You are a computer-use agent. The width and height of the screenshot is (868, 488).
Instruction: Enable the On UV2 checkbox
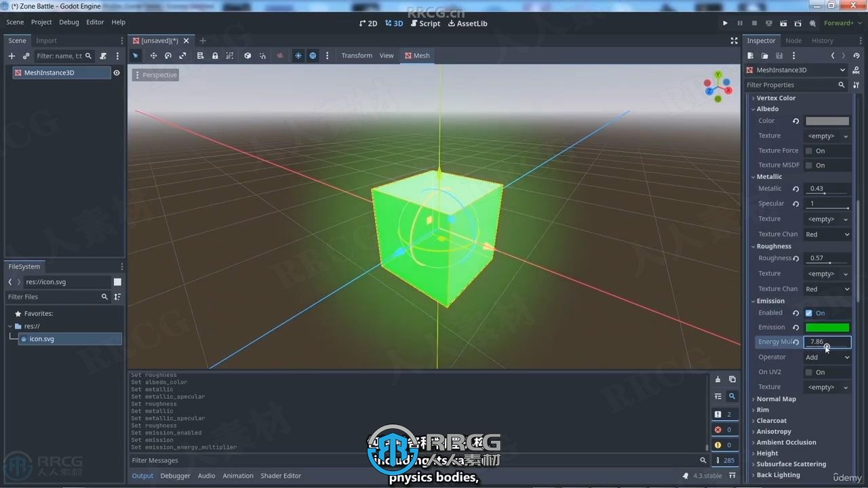(808, 372)
